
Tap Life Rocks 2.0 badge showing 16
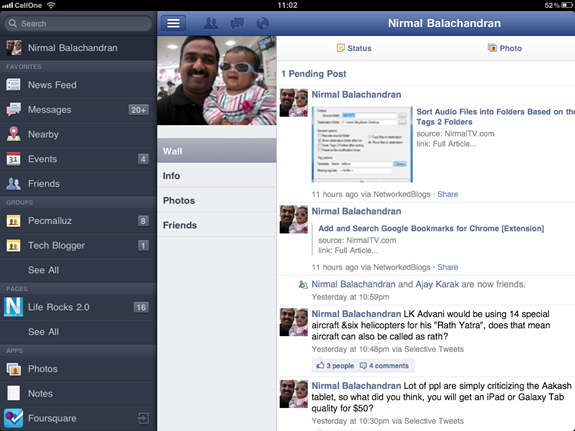coord(141,307)
